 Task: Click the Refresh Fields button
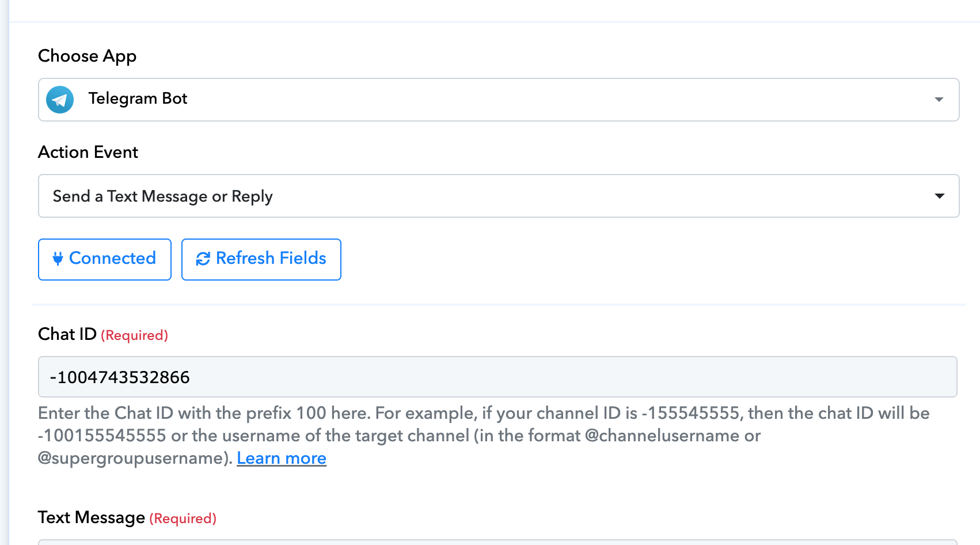(x=261, y=259)
